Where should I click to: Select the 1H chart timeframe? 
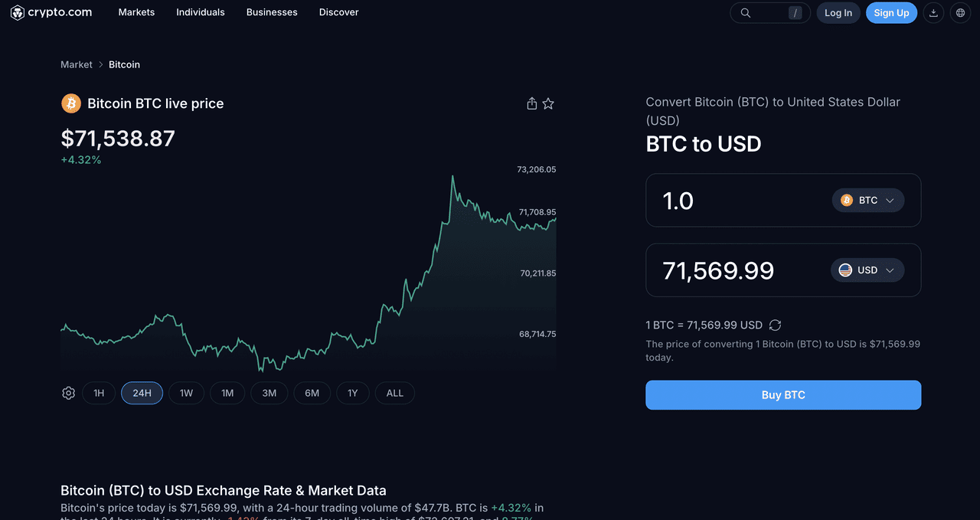[99, 393]
